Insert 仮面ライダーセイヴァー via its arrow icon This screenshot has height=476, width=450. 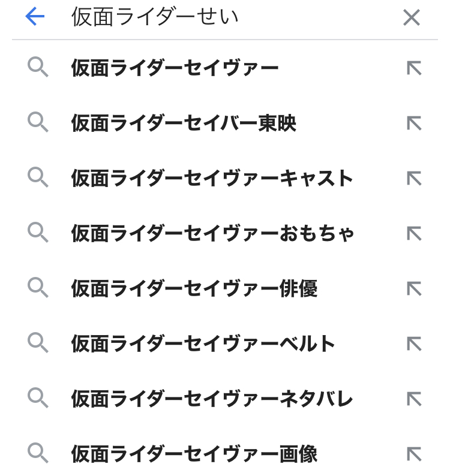click(x=414, y=68)
